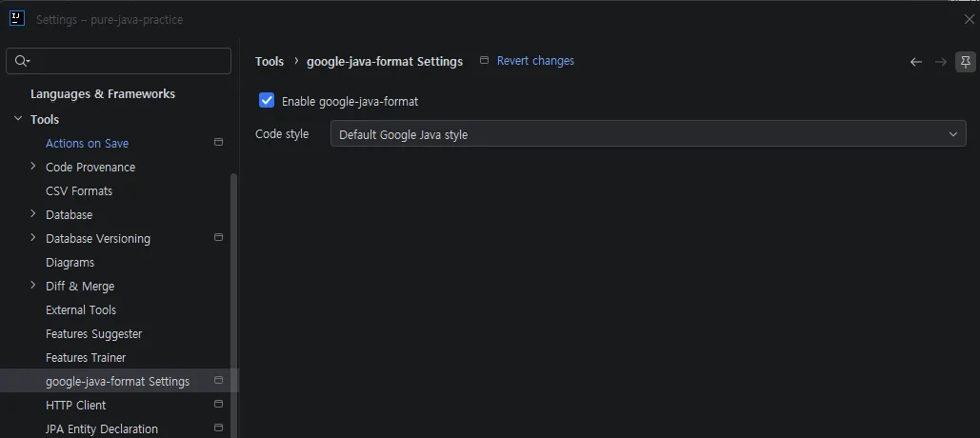
Task: Expand the Diff & Merge node
Action: 33,285
